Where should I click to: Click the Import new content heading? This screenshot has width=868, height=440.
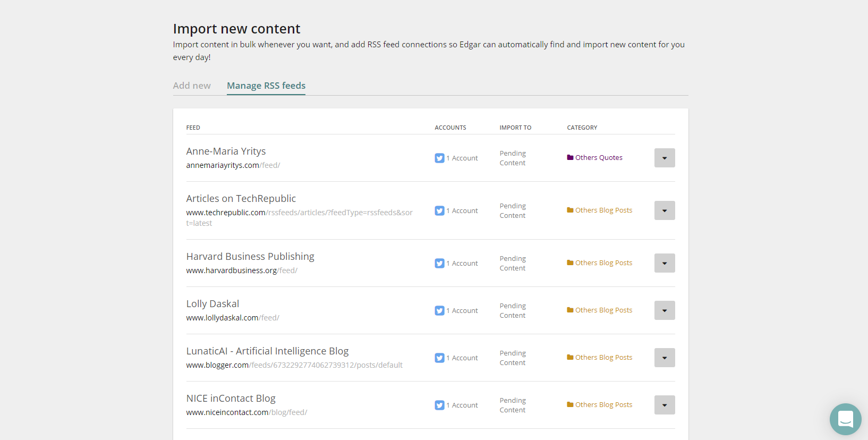pyautogui.click(x=236, y=29)
